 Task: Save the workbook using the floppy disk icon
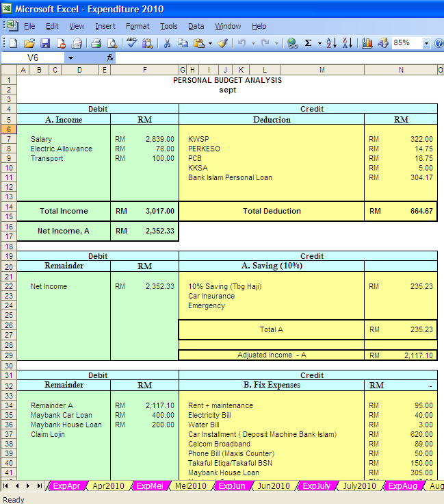click(45, 43)
